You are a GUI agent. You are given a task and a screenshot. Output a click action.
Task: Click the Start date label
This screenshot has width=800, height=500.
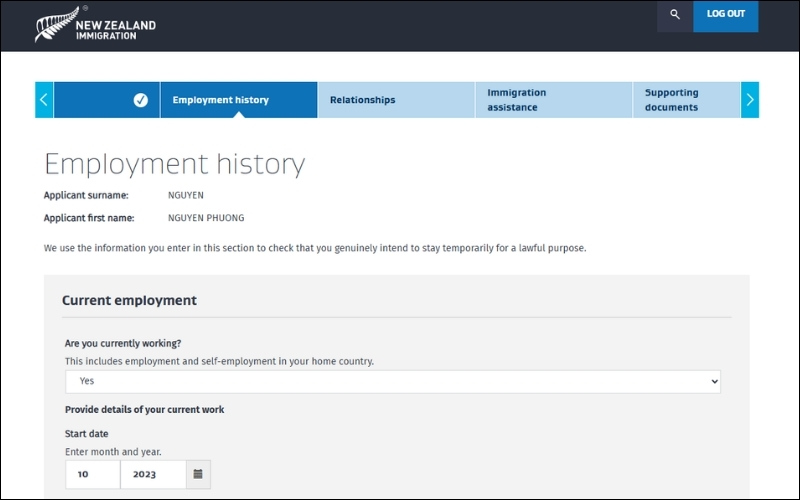click(x=86, y=434)
